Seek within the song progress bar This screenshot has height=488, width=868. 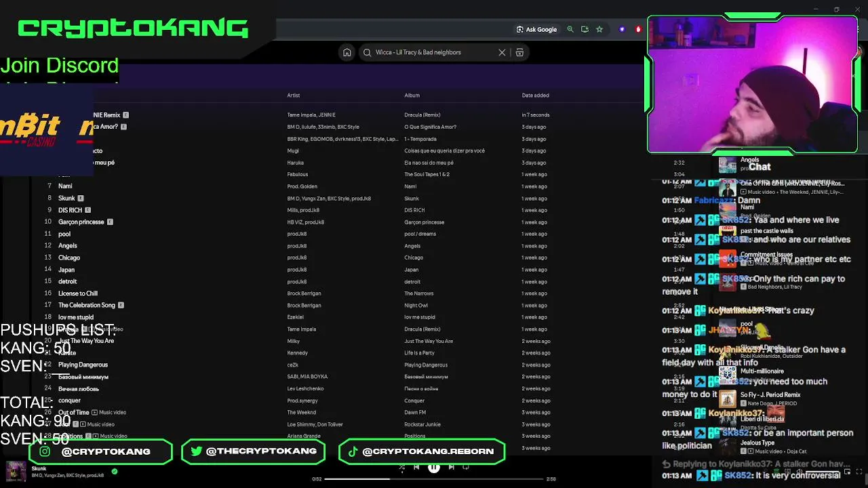(434, 479)
